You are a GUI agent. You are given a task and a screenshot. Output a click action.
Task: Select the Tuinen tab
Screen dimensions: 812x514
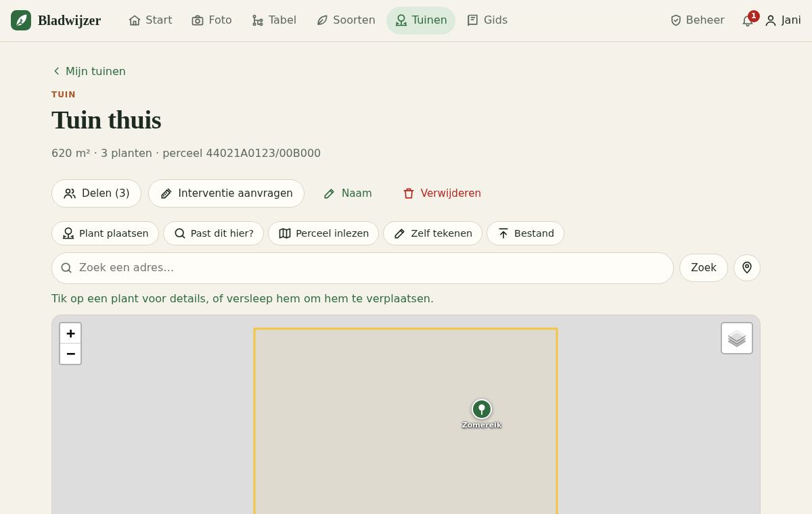coord(421,20)
